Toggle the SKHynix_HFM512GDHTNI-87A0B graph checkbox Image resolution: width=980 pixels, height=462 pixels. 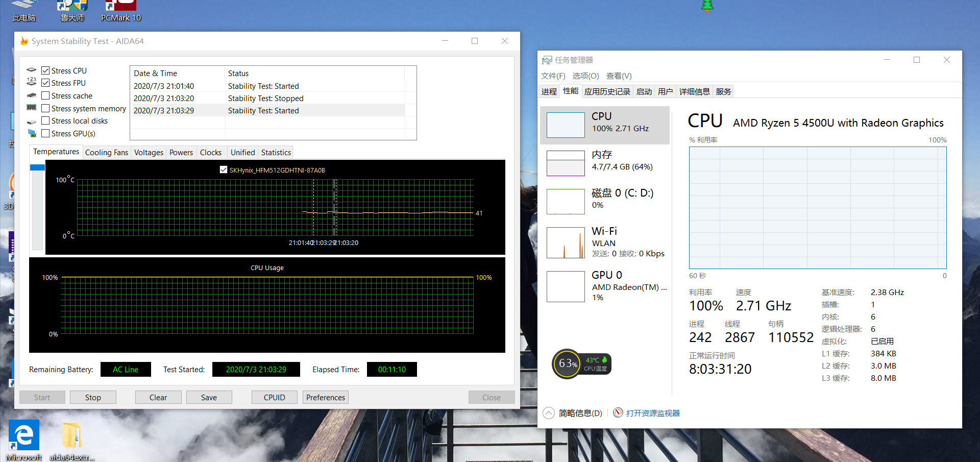click(x=223, y=169)
